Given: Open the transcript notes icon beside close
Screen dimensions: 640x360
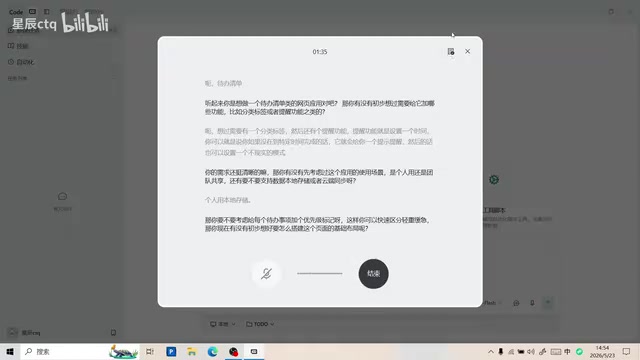Looking at the screenshot, I should tap(451, 51).
